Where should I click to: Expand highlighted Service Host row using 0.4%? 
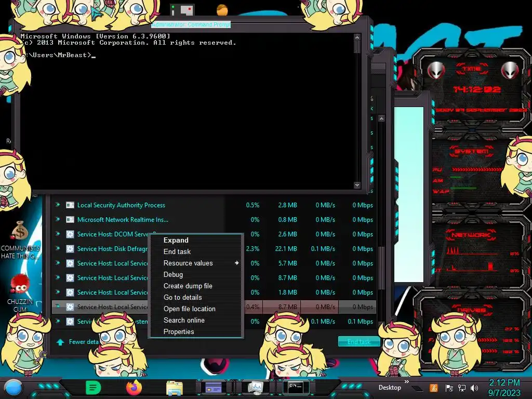click(x=58, y=306)
